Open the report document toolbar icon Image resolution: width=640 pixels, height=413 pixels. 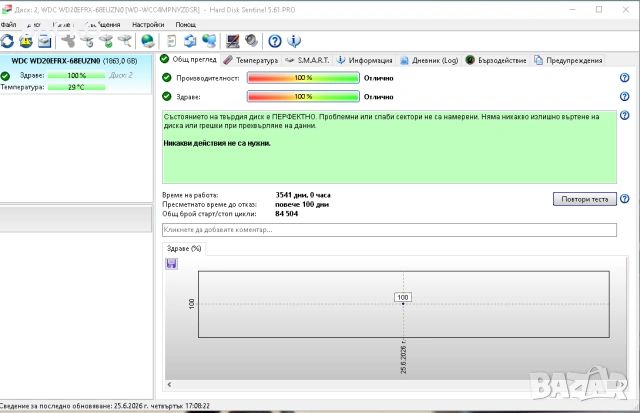click(x=171, y=41)
